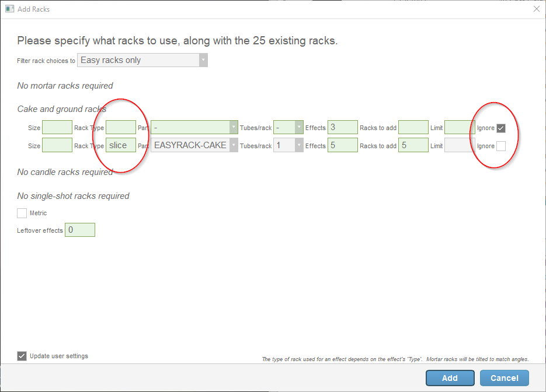Click the Add button
The width and height of the screenshot is (546, 392).
click(450, 377)
